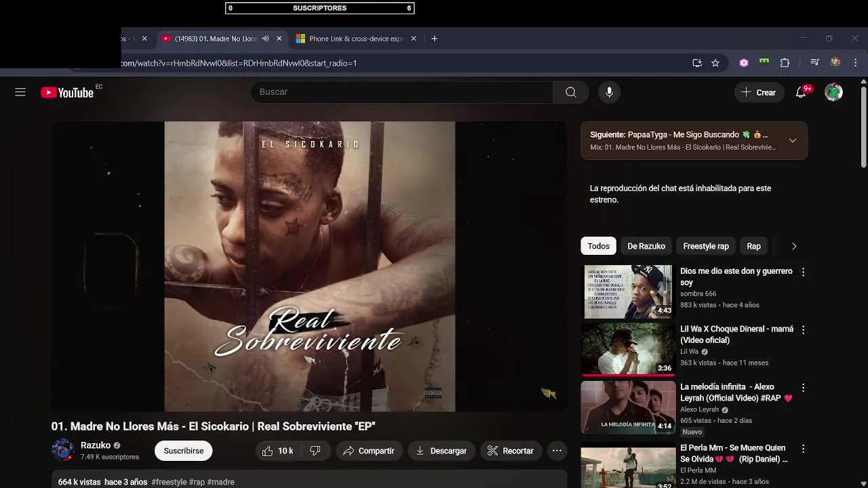This screenshot has width=868, height=488.
Task: Share the video via Compartir
Action: [x=369, y=451]
